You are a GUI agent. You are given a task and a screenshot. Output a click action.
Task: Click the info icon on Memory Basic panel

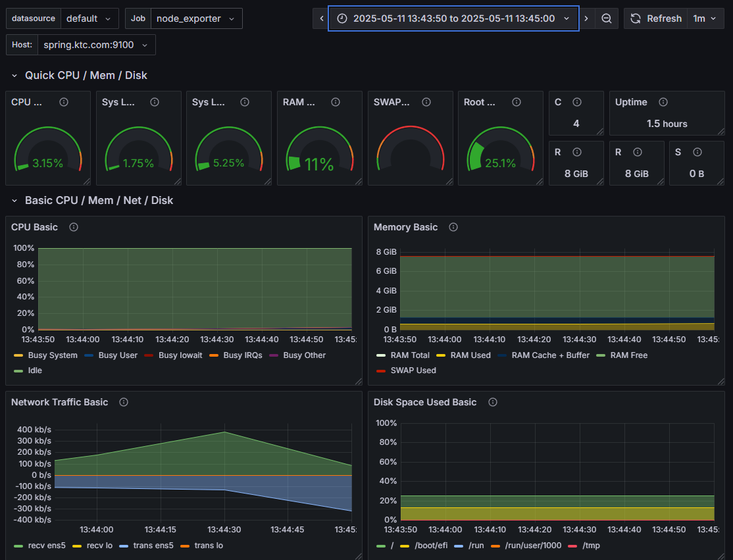[x=453, y=227]
